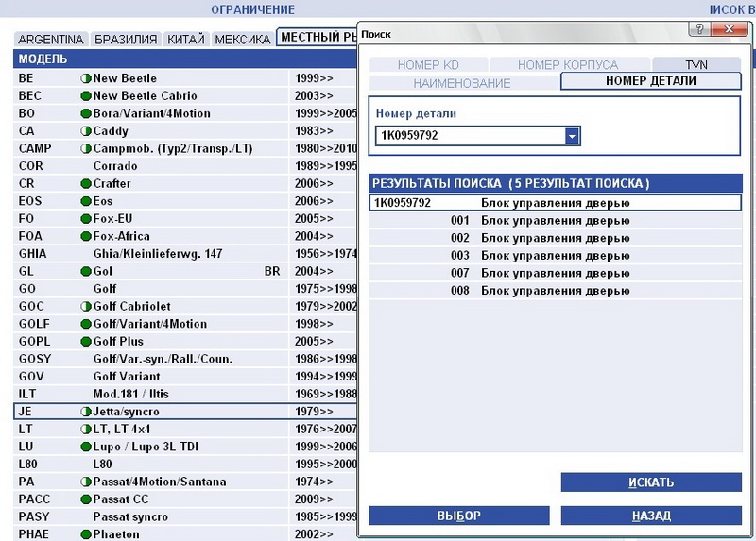This screenshot has height=541, width=756.
Task: Select the Golf/Var.-syn./Rall./Coun. row
Action: tap(185, 359)
